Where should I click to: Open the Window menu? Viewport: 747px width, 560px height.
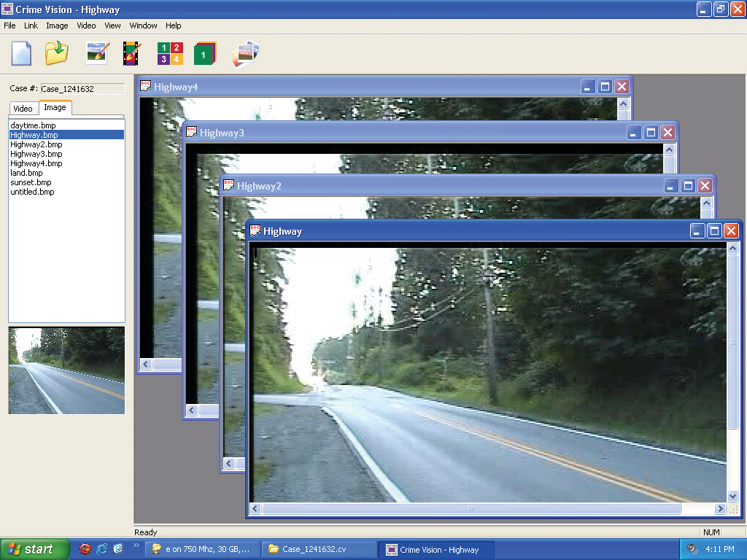click(143, 26)
